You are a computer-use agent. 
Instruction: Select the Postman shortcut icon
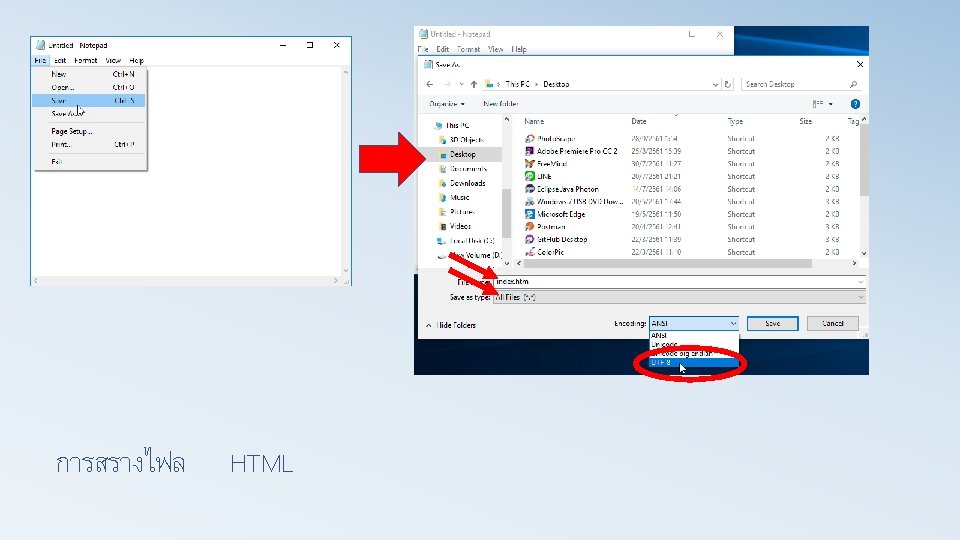[530, 227]
